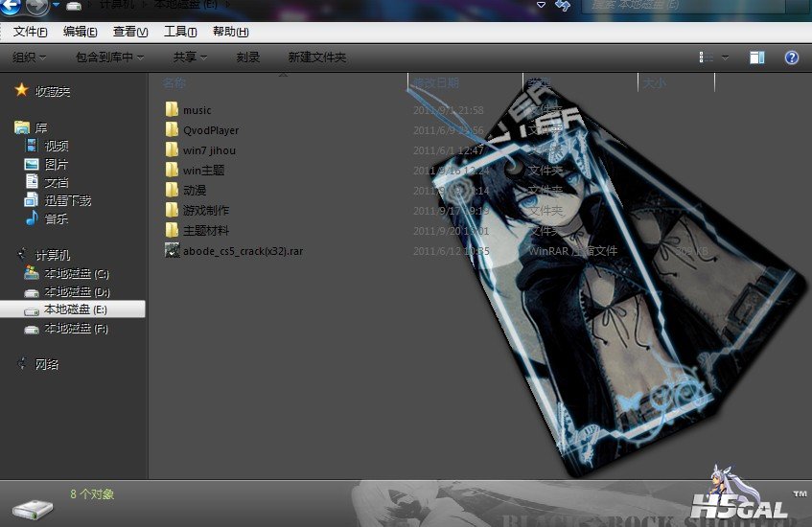Image resolution: width=812 pixels, height=527 pixels.
Task: Click the change view icon
Action: coord(706,57)
